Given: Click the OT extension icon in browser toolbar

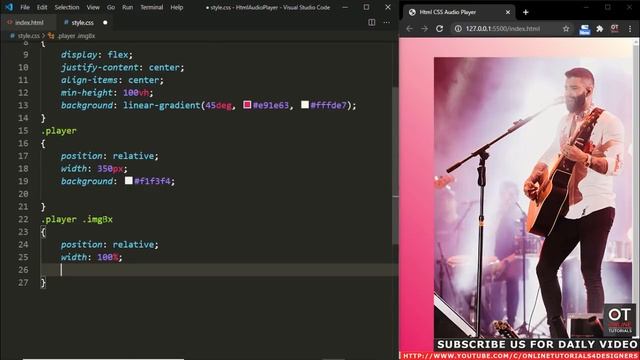Looking at the screenshot, I should (x=614, y=29).
